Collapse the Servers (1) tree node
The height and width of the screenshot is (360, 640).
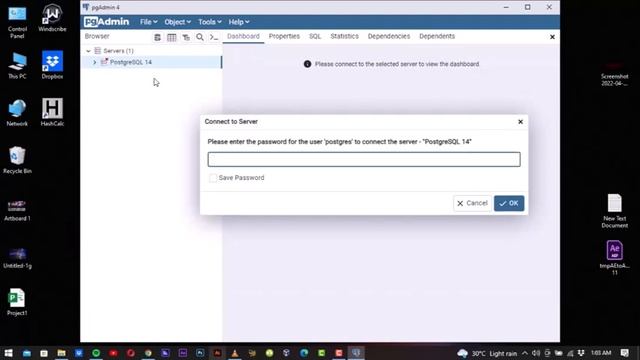tap(88, 51)
